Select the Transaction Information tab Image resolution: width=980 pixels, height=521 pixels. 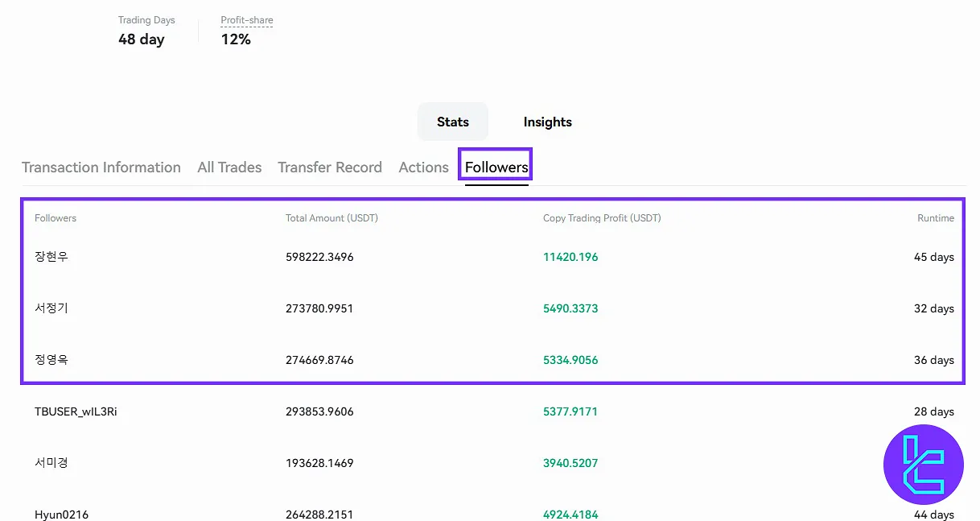click(101, 167)
